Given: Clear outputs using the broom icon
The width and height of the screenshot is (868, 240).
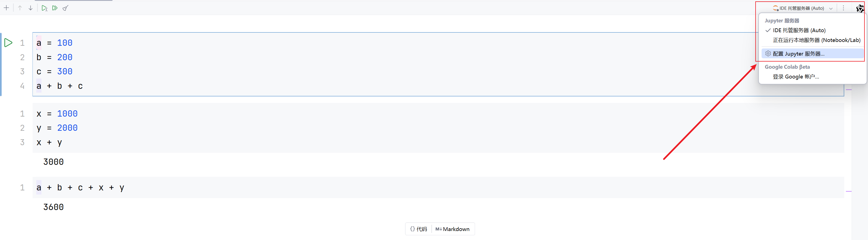Looking at the screenshot, I should point(65,8).
